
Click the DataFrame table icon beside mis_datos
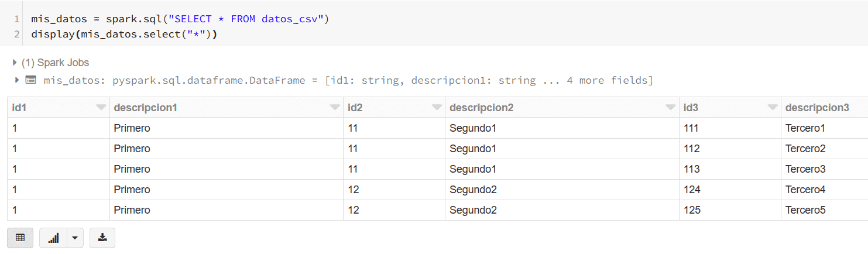click(30, 80)
